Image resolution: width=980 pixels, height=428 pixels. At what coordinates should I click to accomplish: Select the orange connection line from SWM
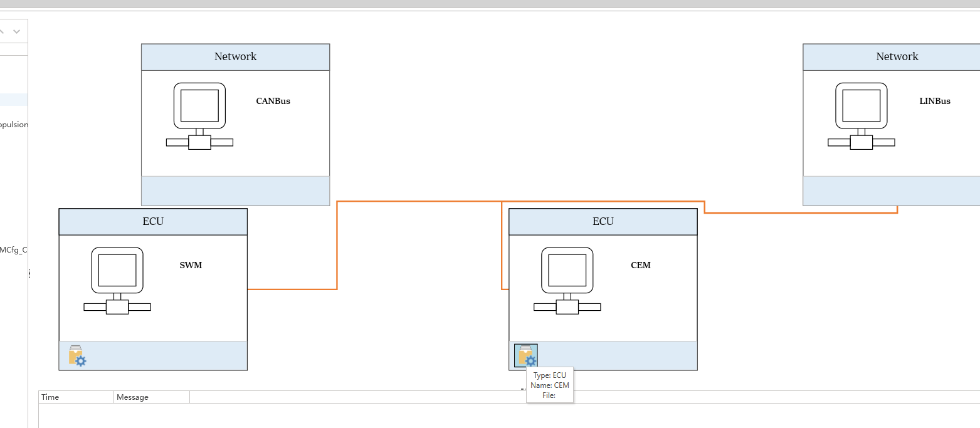[x=293, y=289]
